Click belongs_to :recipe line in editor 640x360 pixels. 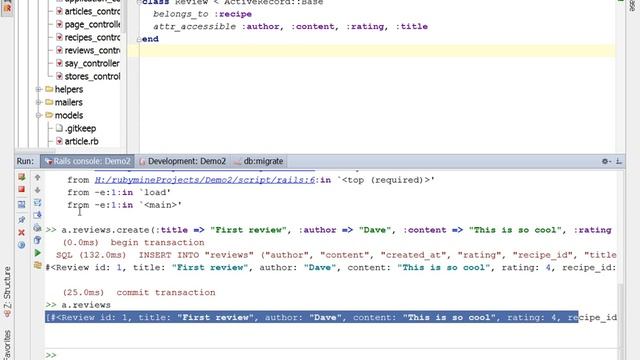[202, 14]
